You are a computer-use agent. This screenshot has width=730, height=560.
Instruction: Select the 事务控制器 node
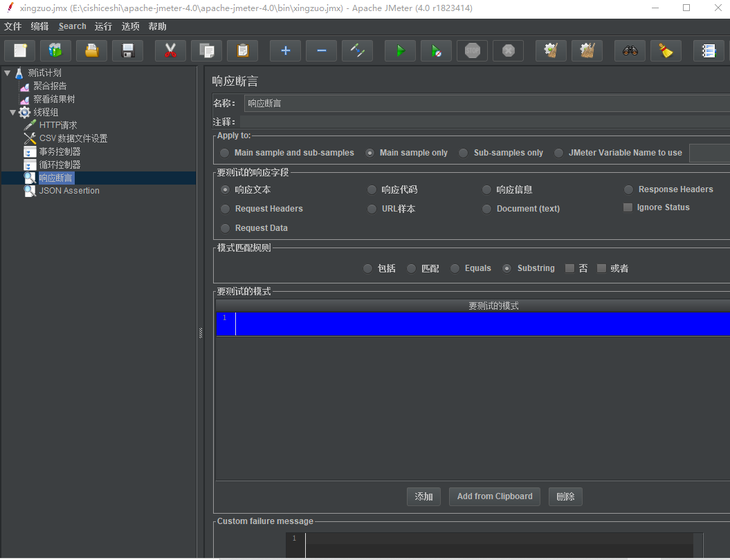(x=60, y=151)
